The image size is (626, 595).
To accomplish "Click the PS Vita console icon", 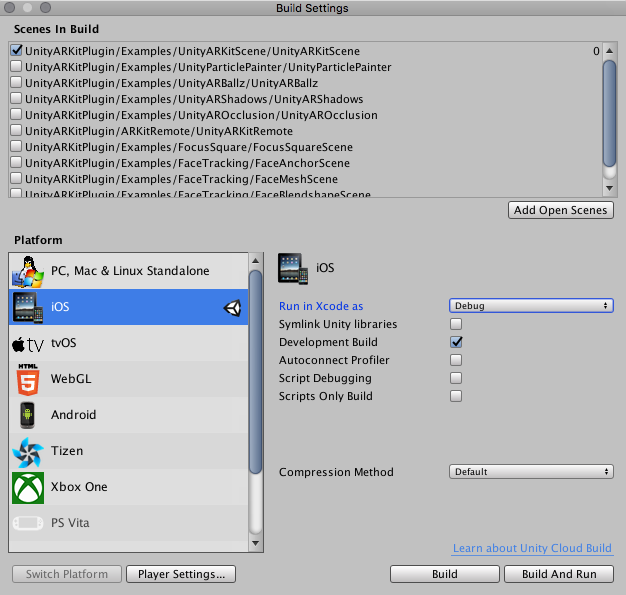I will coord(28,523).
